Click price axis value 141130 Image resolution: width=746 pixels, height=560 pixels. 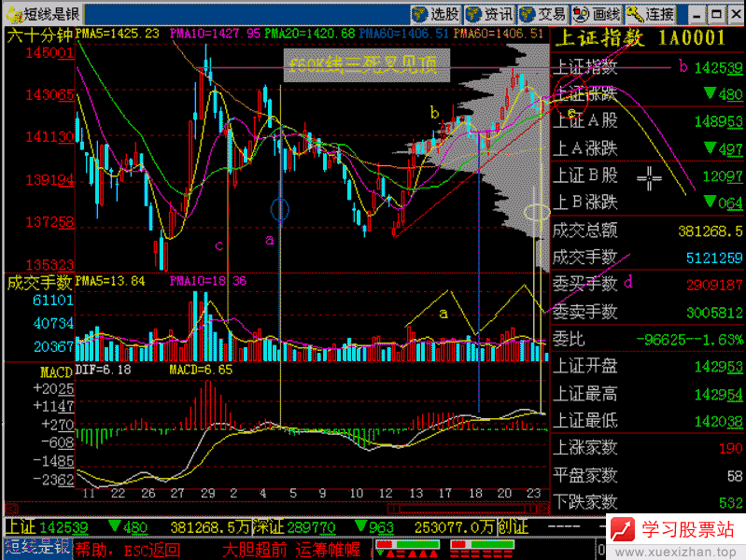click(50, 137)
